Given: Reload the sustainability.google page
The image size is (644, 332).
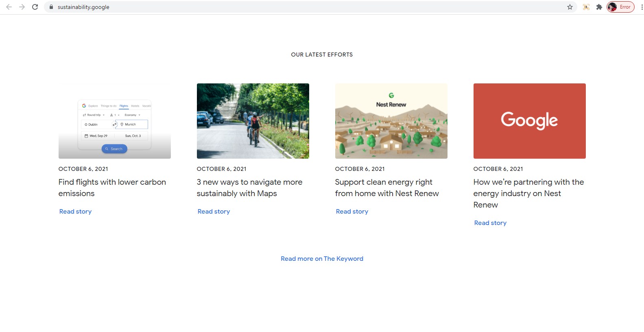Looking at the screenshot, I should click(x=35, y=7).
